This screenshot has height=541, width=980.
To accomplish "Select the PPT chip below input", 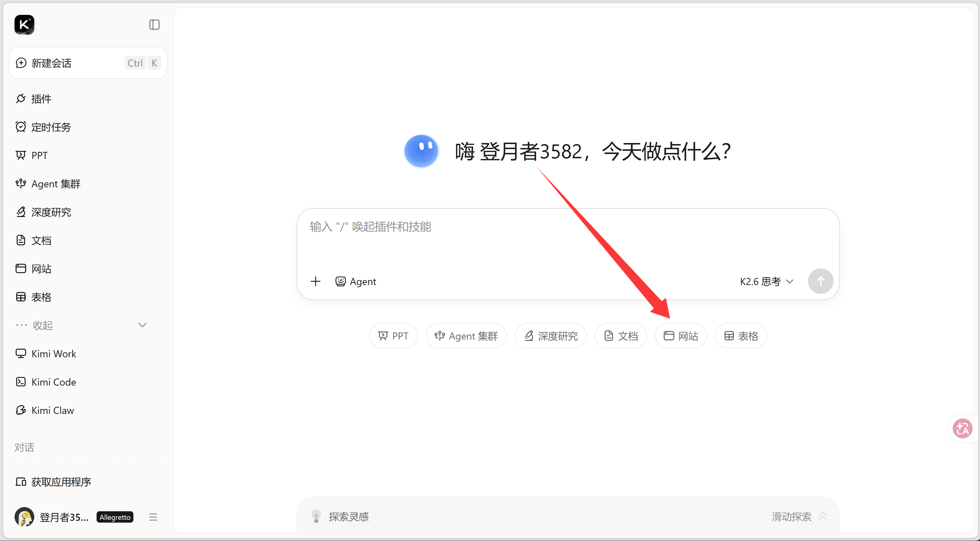I will [x=393, y=336].
